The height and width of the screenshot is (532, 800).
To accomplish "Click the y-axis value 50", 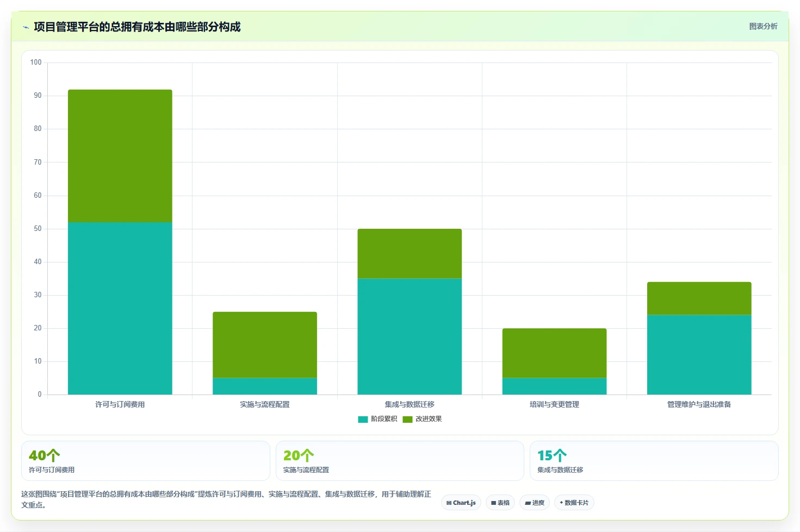I will click(38, 229).
